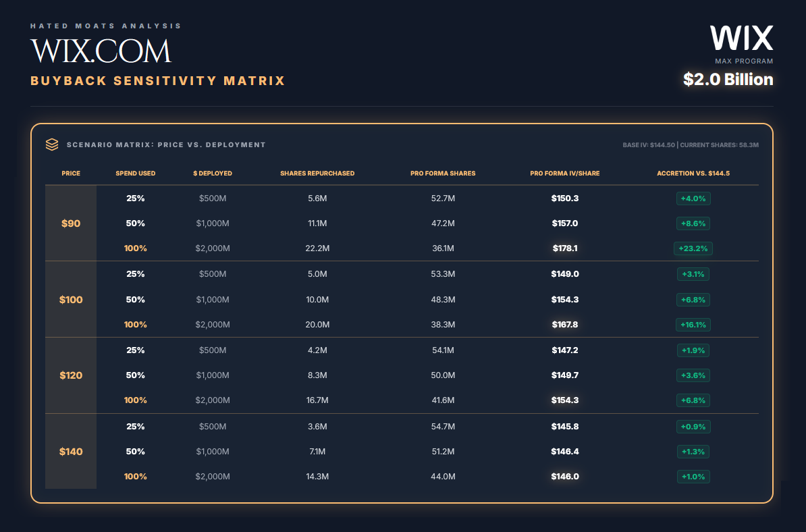The height and width of the screenshot is (532, 806).
Task: Click the 52.7M pro forma shares cell
Action: pos(443,198)
